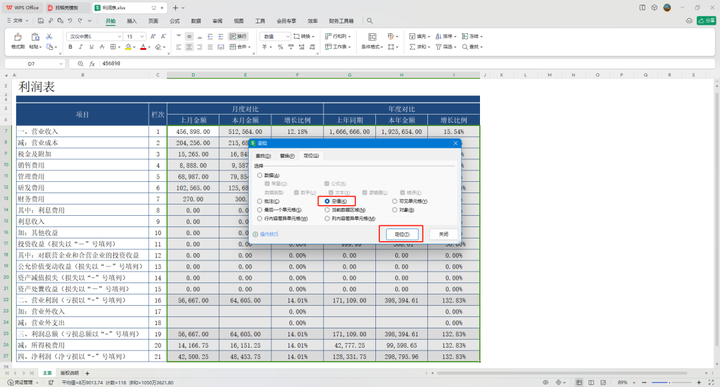
Task: Click the wrap text (换行) button
Action: [238, 36]
